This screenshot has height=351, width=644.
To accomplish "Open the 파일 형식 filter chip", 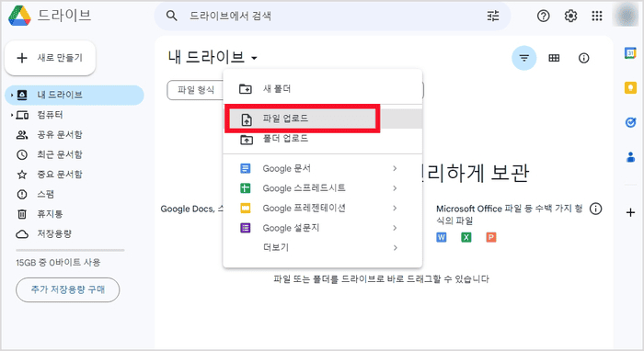I will tap(195, 90).
